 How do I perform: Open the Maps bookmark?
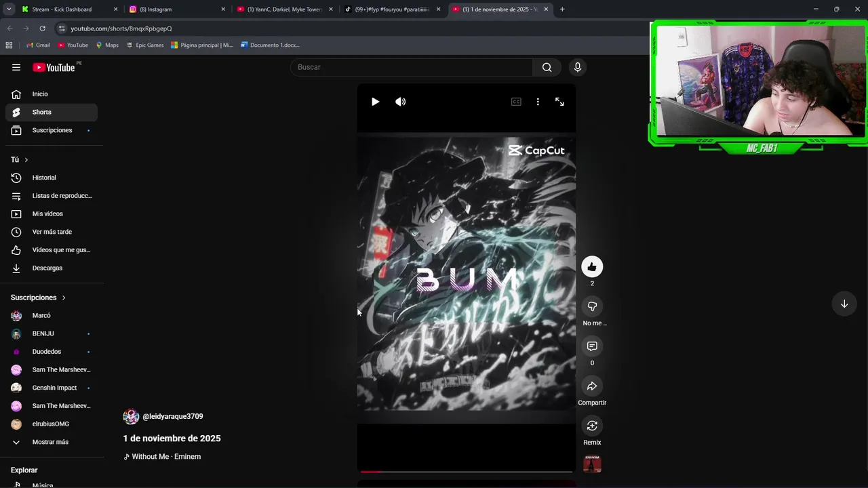[107, 45]
